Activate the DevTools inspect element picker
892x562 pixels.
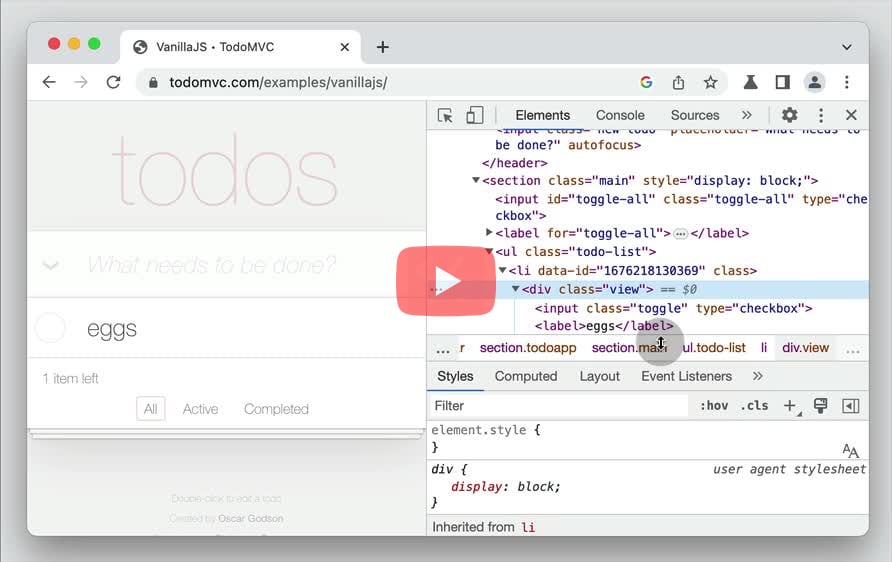tap(445, 115)
